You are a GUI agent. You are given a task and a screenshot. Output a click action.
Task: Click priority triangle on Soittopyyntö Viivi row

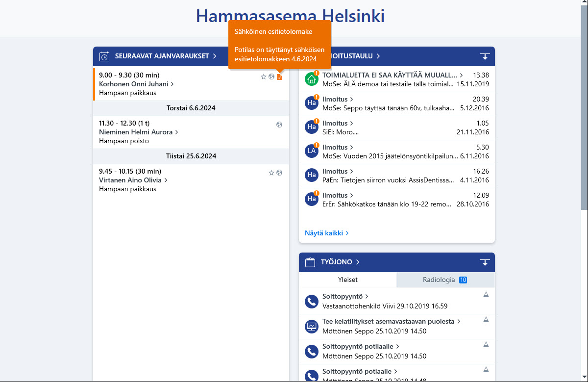tap(486, 295)
